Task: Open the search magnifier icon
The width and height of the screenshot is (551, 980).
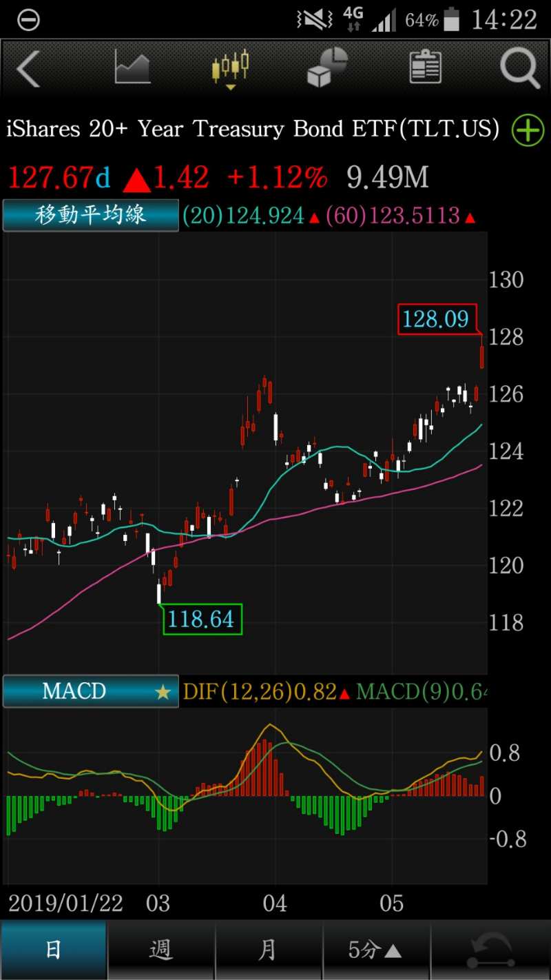Action: point(520,68)
